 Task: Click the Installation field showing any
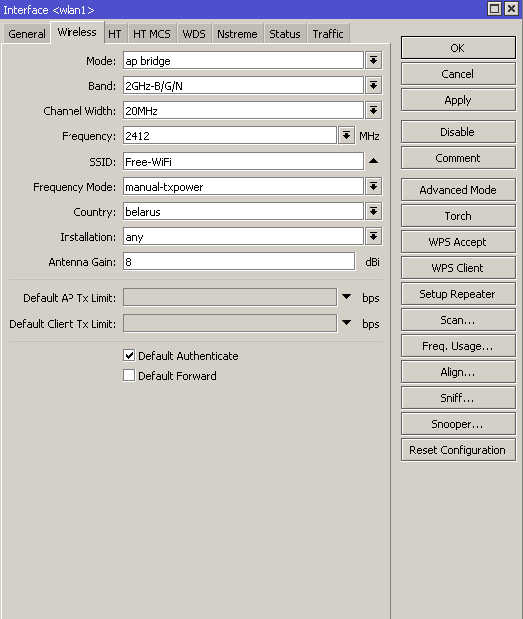coord(243,237)
